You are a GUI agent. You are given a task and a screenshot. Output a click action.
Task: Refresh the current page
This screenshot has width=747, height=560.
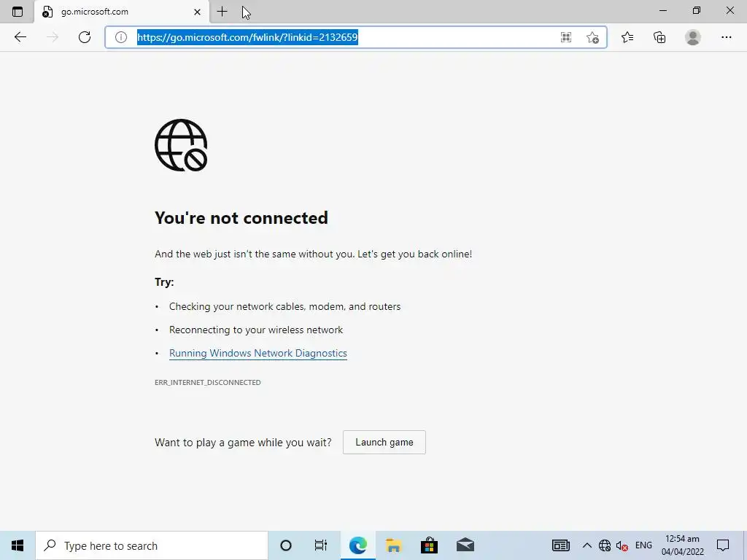tap(85, 37)
